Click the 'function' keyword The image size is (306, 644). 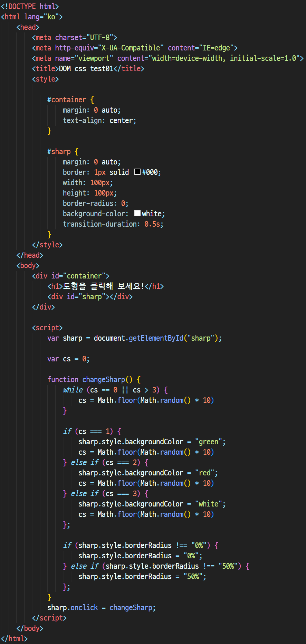click(x=63, y=379)
